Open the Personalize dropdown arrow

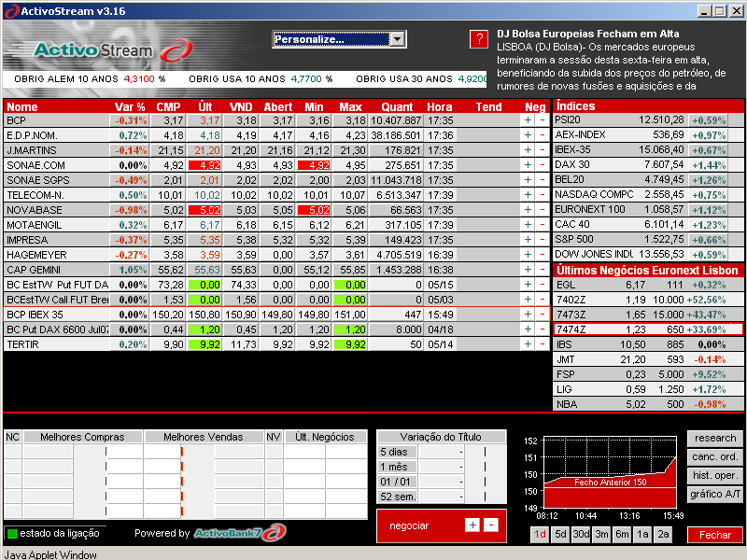[398, 39]
